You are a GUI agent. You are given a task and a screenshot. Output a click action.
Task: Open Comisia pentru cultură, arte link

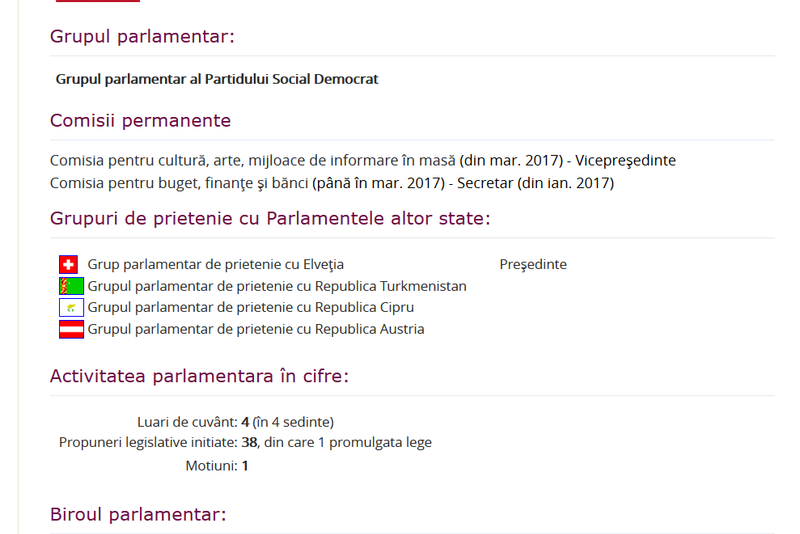click(253, 160)
